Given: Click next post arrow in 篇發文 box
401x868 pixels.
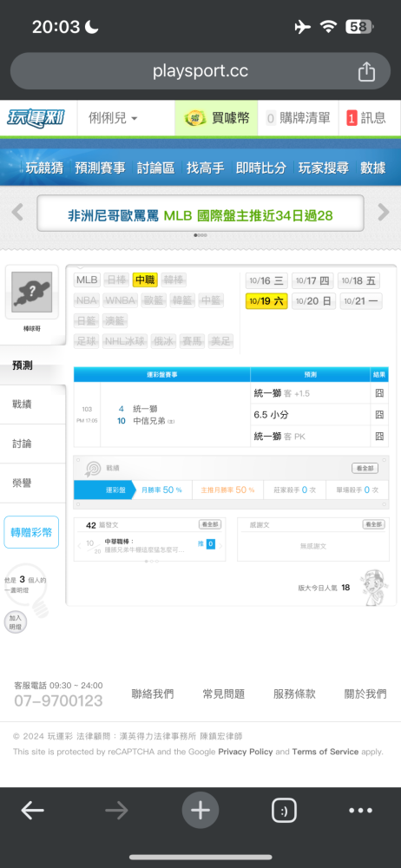Looking at the screenshot, I should (x=221, y=546).
